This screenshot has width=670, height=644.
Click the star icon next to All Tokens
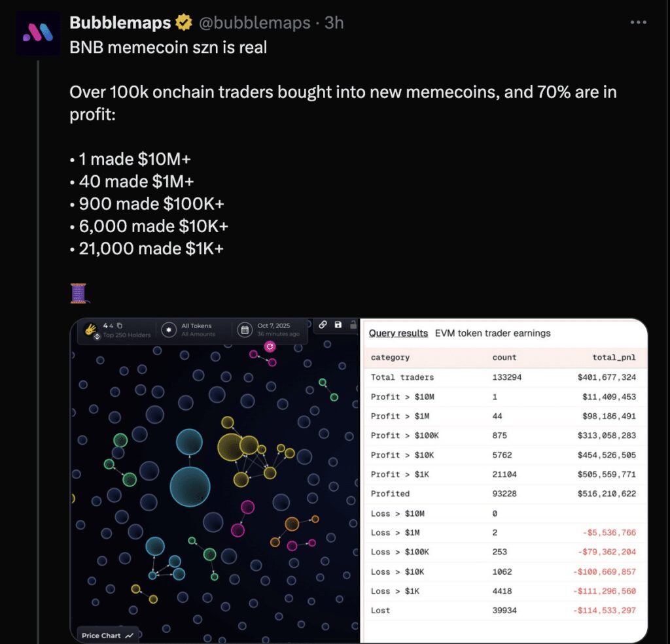click(x=168, y=329)
